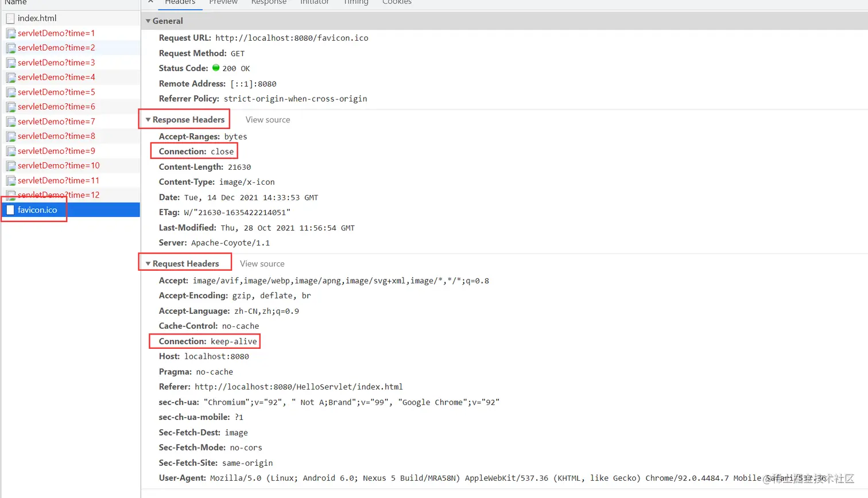Select the servletDemo?time=1 request
The width and height of the screenshot is (868, 498).
pyautogui.click(x=71, y=33)
